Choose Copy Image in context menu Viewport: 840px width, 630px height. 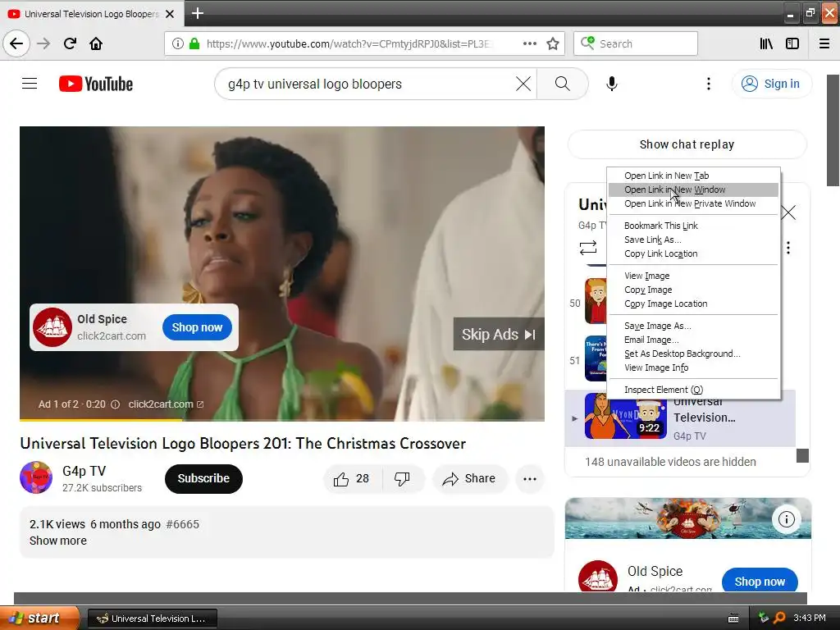click(693, 290)
